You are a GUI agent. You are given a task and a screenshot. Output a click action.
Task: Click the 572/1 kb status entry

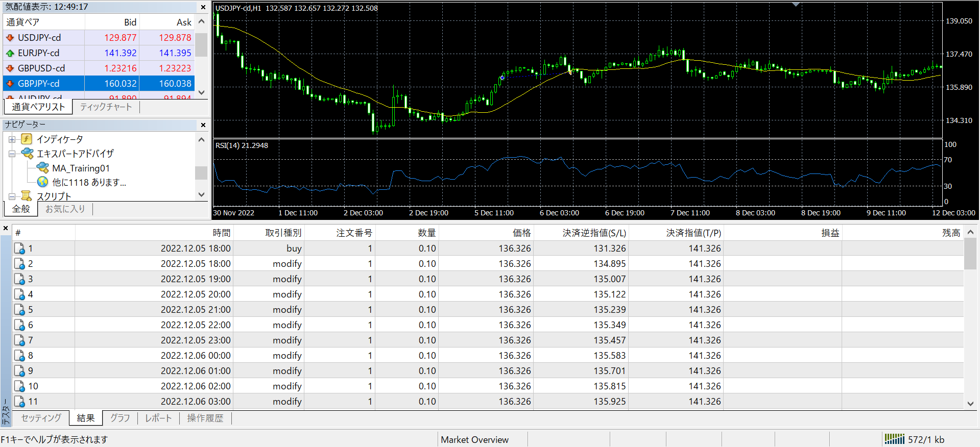[x=926, y=440]
